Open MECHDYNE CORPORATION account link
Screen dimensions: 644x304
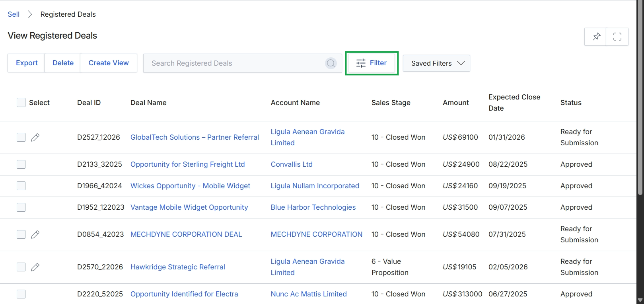[x=317, y=234]
